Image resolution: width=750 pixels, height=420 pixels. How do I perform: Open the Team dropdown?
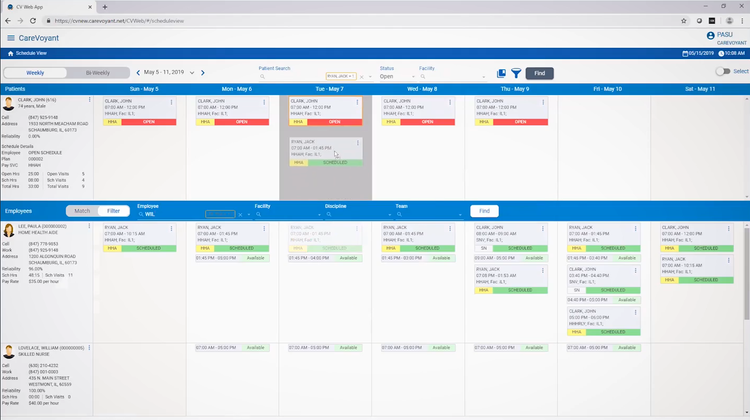click(x=429, y=214)
